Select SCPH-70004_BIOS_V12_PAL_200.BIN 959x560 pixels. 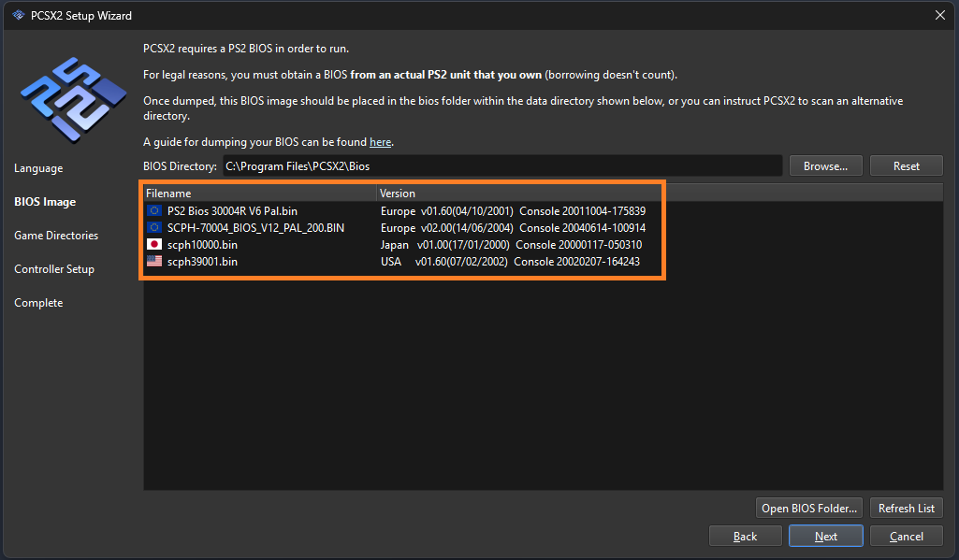[255, 227]
